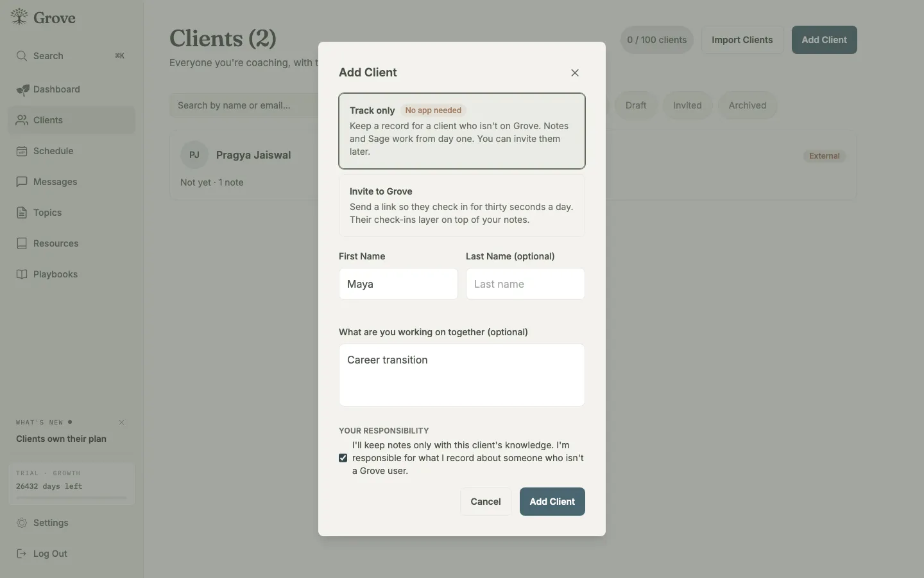This screenshot has height=578, width=924.
Task: Click the Not yet · 1 note text
Action: click(212, 182)
